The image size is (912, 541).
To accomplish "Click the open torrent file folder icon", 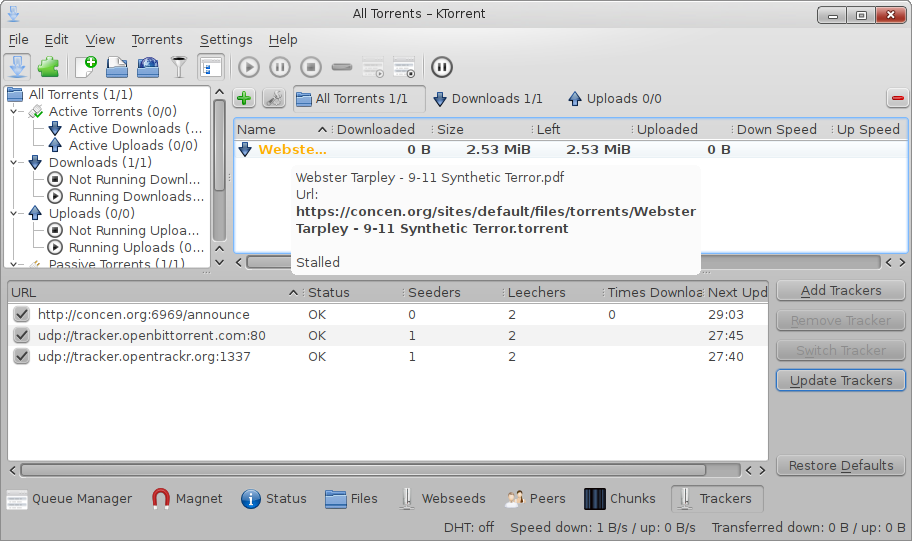I will (117, 67).
